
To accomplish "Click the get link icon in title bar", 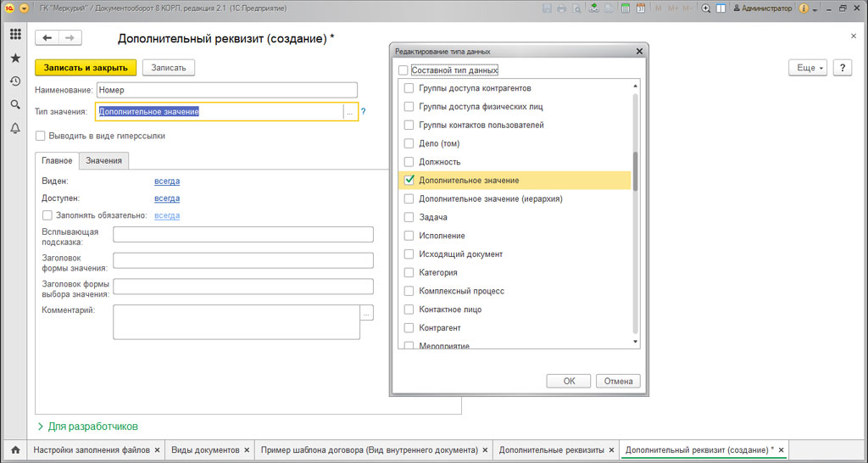I will click(594, 8).
